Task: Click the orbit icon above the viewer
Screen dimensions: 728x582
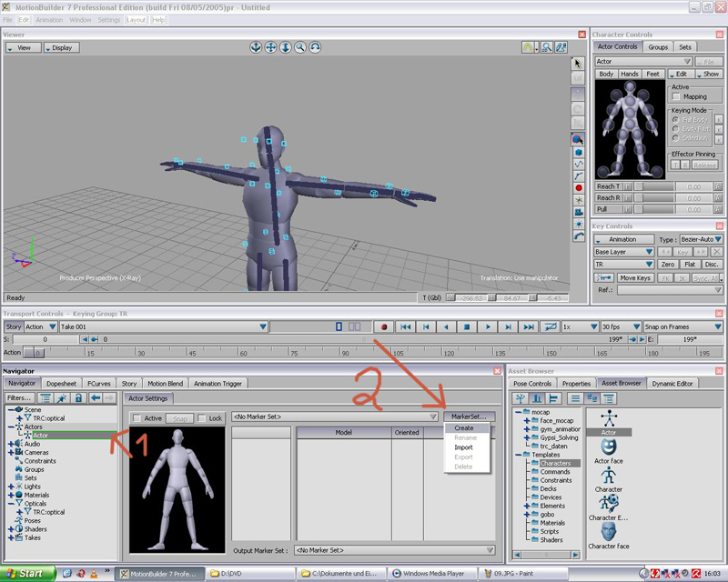Action: pyautogui.click(x=315, y=47)
